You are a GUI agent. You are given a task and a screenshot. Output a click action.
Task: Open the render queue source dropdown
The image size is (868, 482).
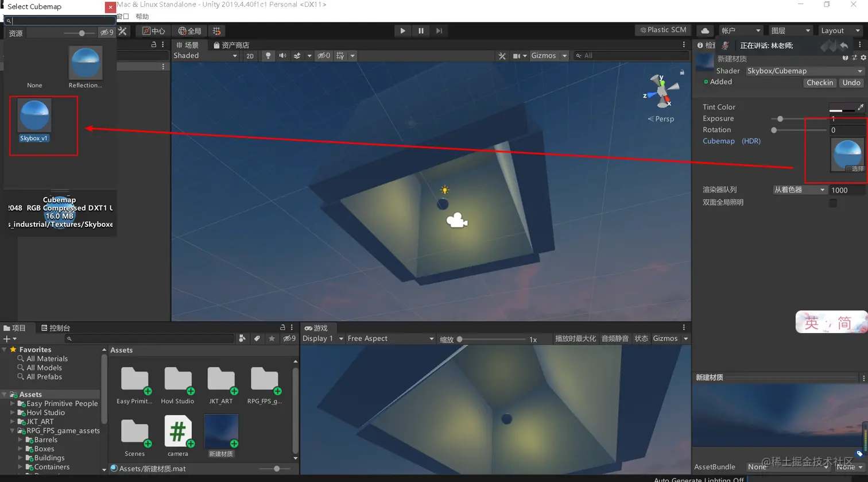point(799,190)
